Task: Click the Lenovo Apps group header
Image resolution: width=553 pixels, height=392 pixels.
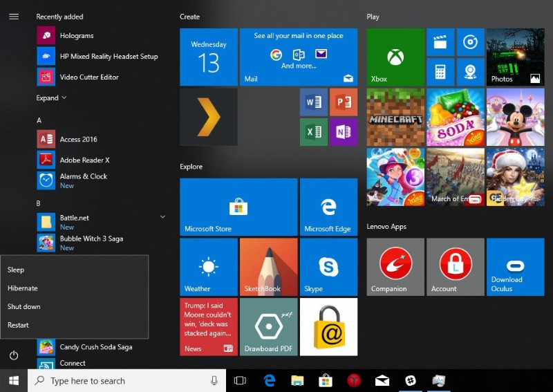Action: click(386, 227)
